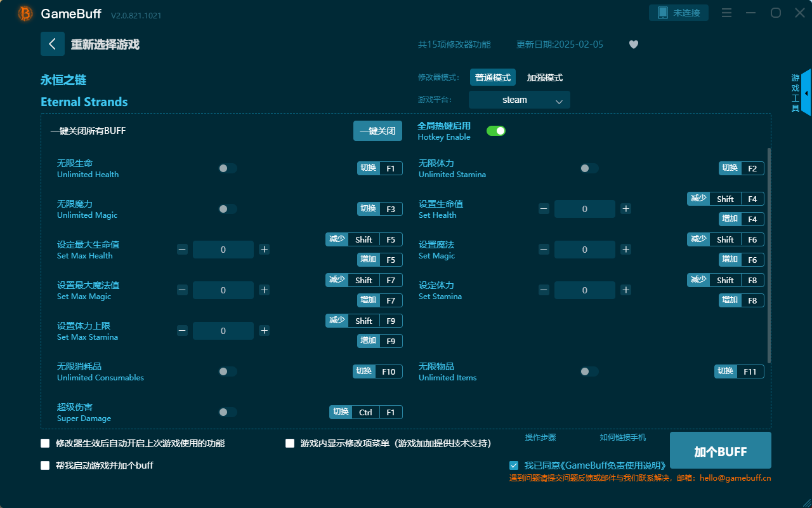Click the Set Magic value field
The width and height of the screenshot is (812, 508).
click(585, 250)
